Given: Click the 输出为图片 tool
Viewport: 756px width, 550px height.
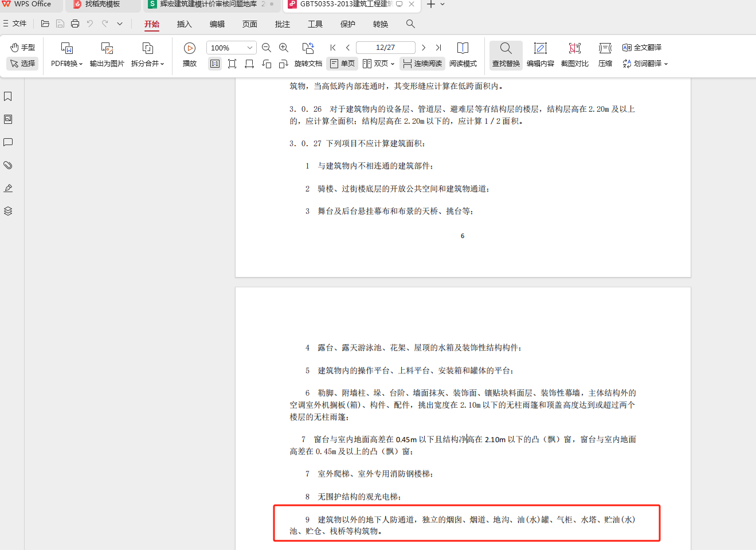Looking at the screenshot, I should tap(107, 55).
